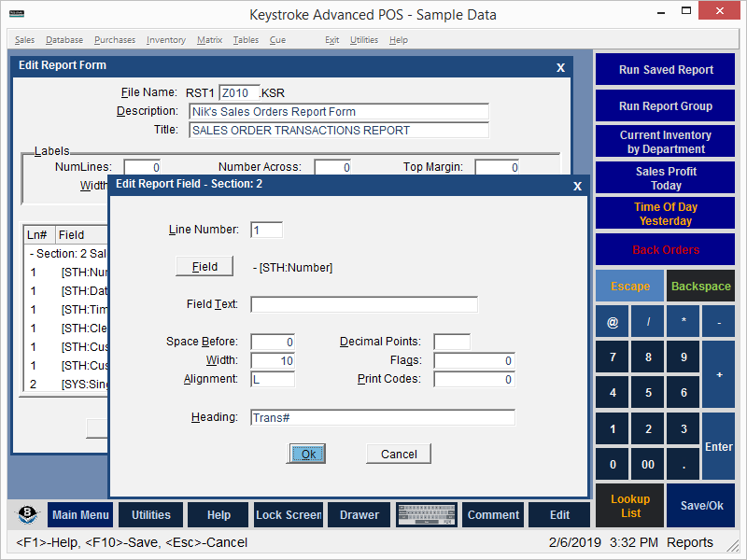
Task: Open the Utilities menu in menu bar
Action: click(363, 40)
